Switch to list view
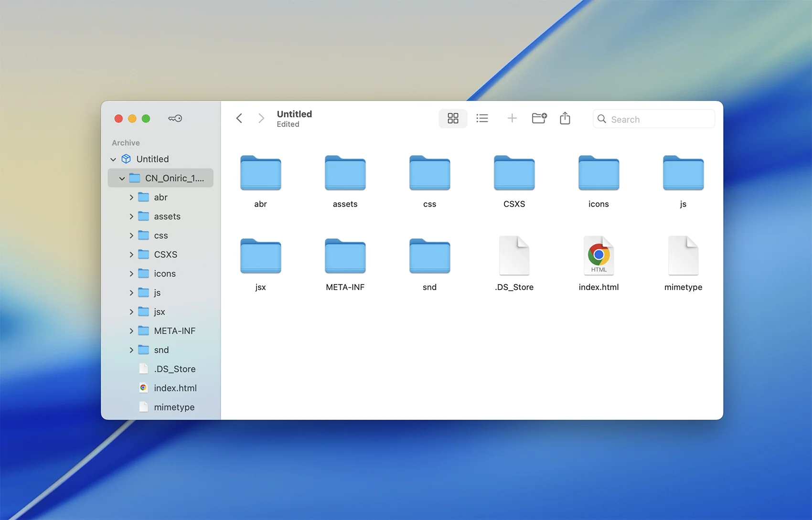The height and width of the screenshot is (520, 812). point(482,118)
